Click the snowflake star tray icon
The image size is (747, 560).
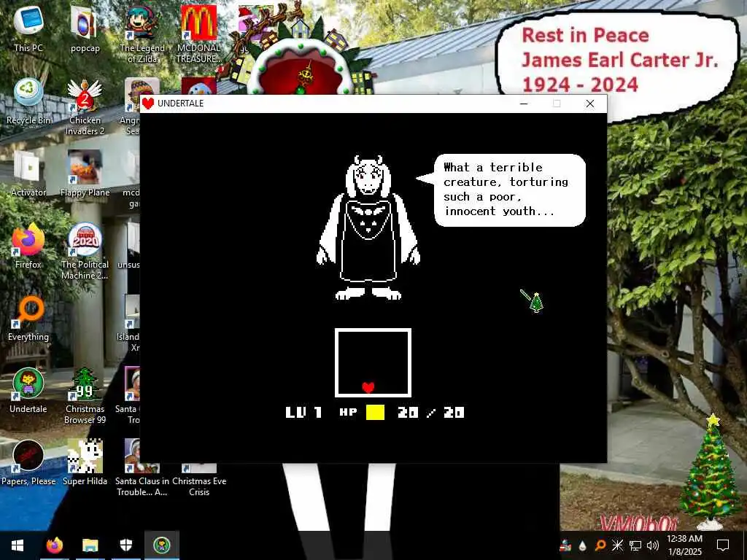[x=617, y=545]
